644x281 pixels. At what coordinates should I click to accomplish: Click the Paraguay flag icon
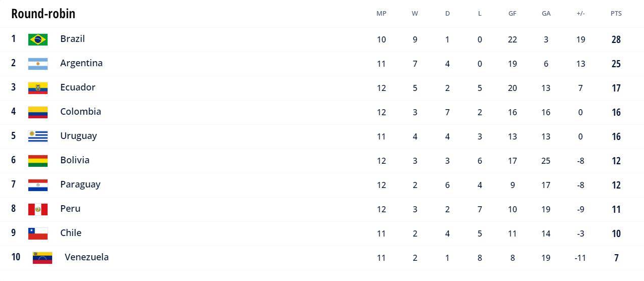[x=38, y=185]
